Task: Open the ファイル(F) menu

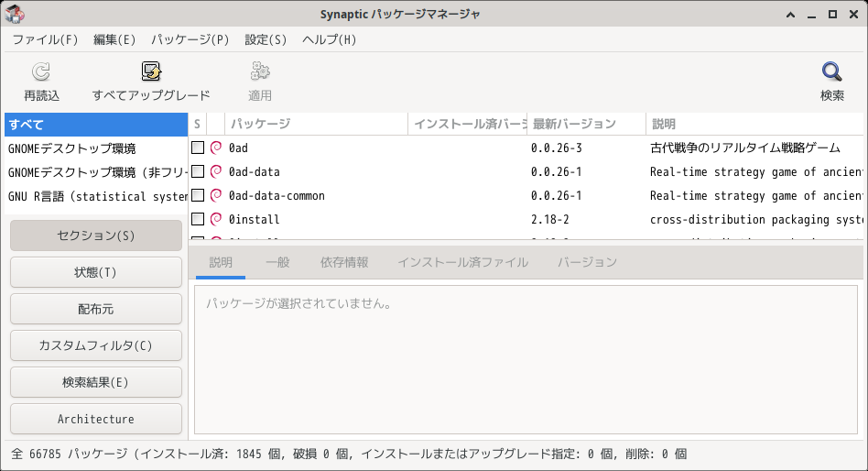Action: pyautogui.click(x=45, y=39)
